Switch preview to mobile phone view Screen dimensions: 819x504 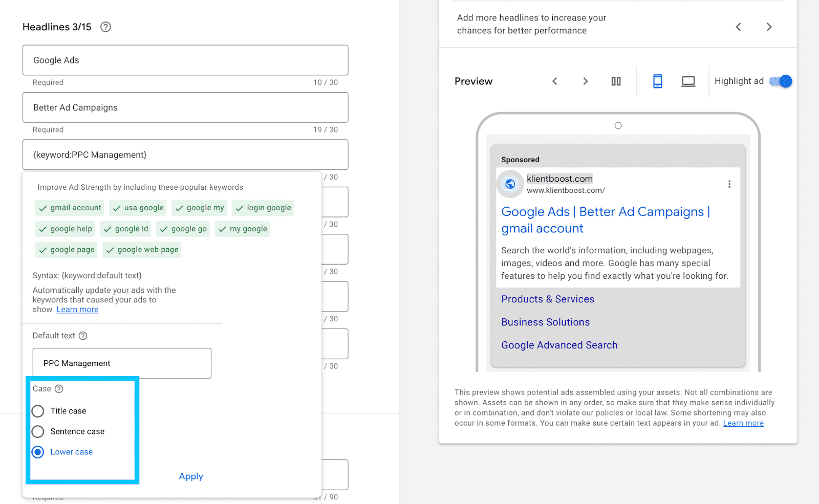pos(658,81)
